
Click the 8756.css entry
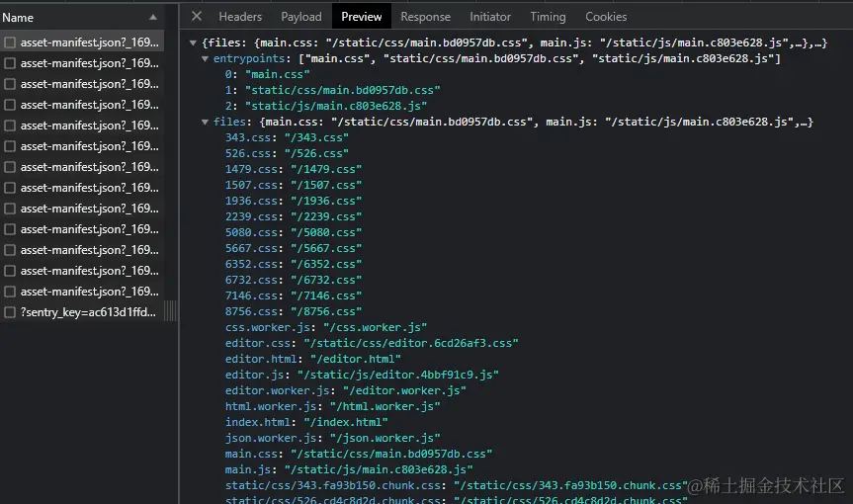(294, 311)
